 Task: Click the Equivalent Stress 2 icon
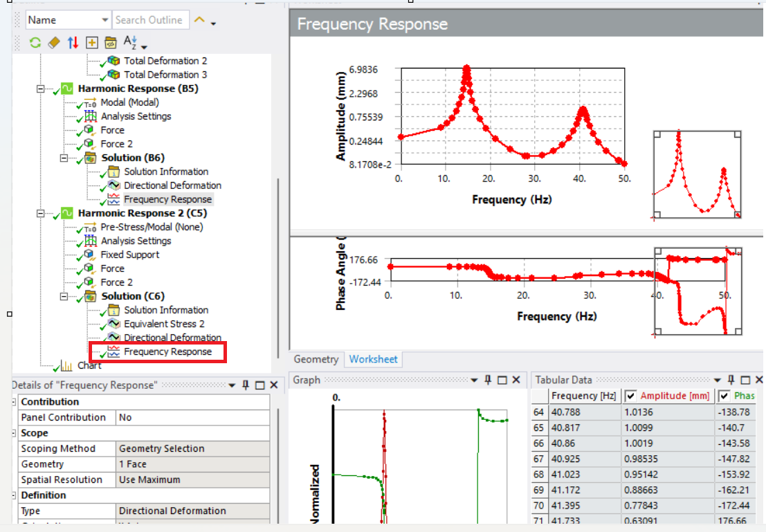[x=113, y=323]
